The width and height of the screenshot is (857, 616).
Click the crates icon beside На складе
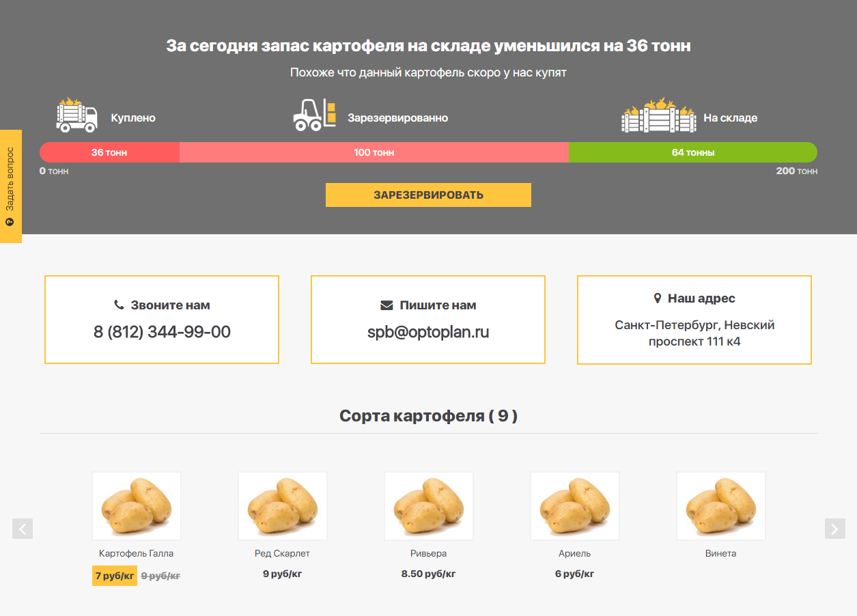(x=658, y=115)
